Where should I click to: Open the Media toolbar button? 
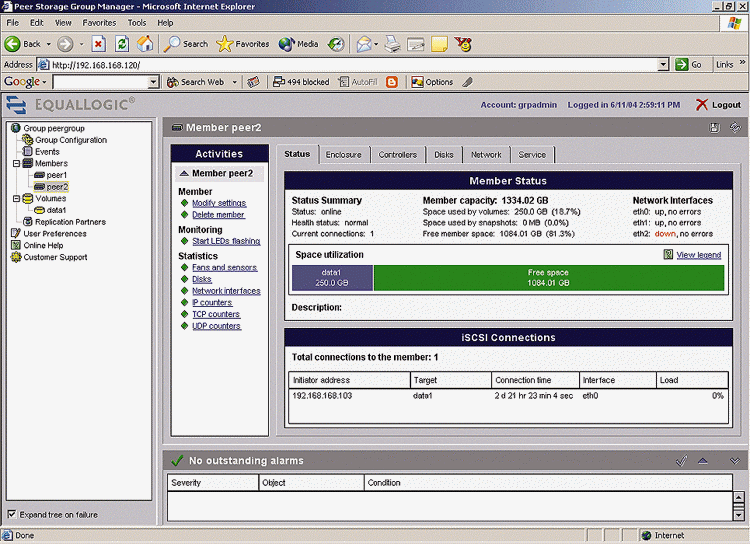[x=298, y=44]
